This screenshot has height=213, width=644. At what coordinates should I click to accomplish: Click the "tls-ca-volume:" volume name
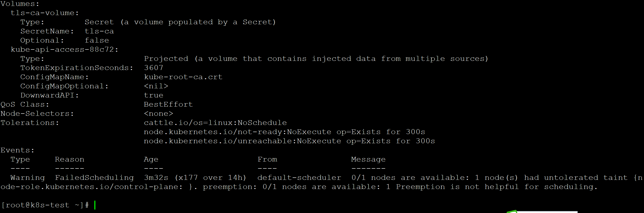coord(44,13)
